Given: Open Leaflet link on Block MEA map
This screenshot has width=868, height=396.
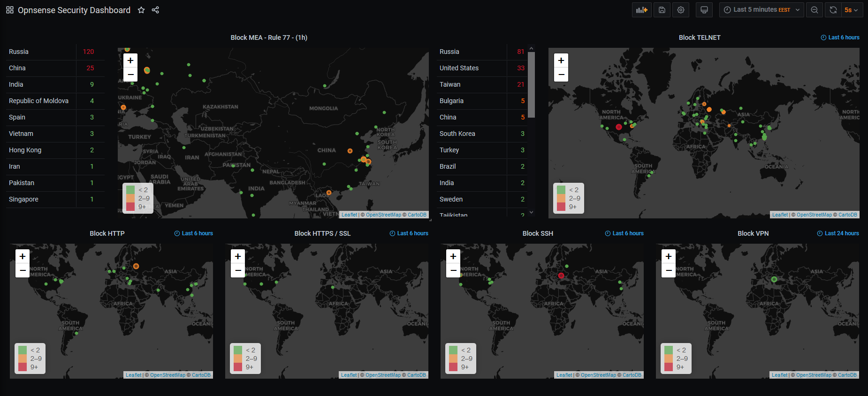Looking at the screenshot, I should pos(349,215).
